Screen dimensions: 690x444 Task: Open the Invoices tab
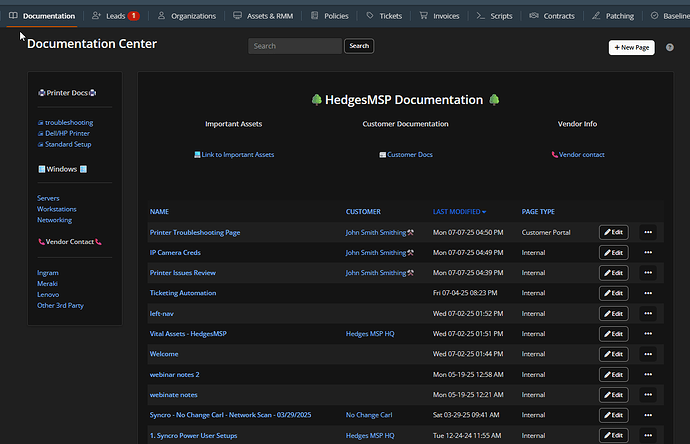point(439,16)
